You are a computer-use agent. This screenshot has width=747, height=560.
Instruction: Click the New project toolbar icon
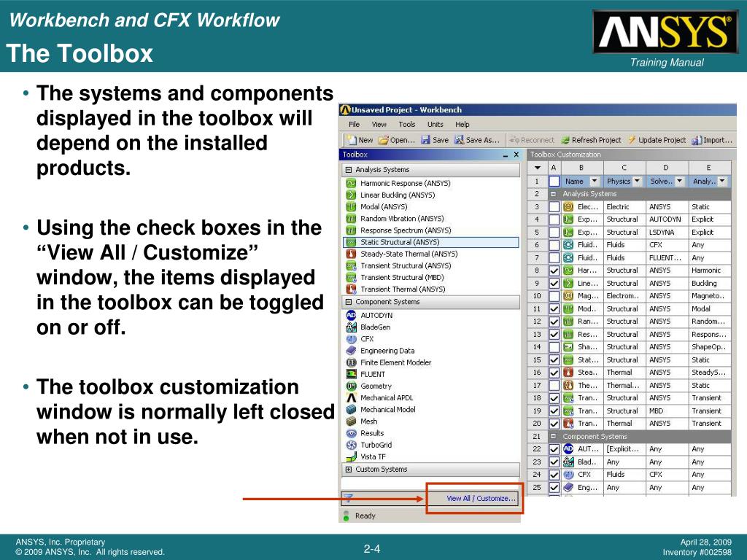[x=352, y=140]
